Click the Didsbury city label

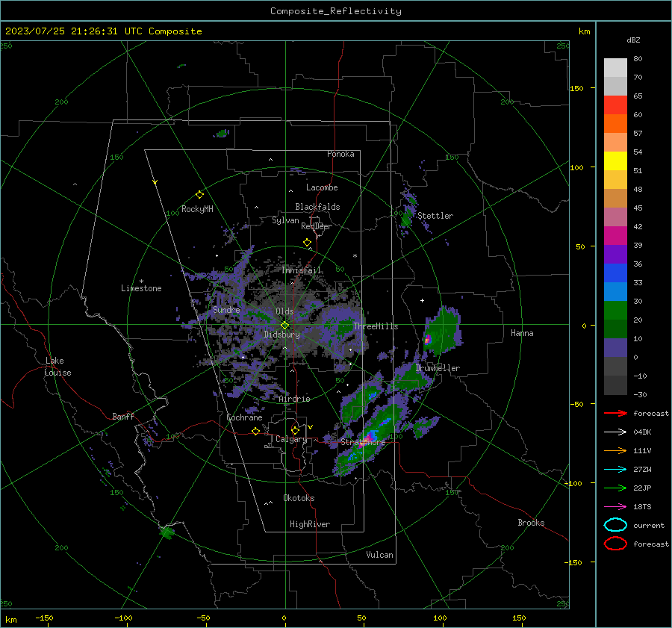pyautogui.click(x=281, y=335)
